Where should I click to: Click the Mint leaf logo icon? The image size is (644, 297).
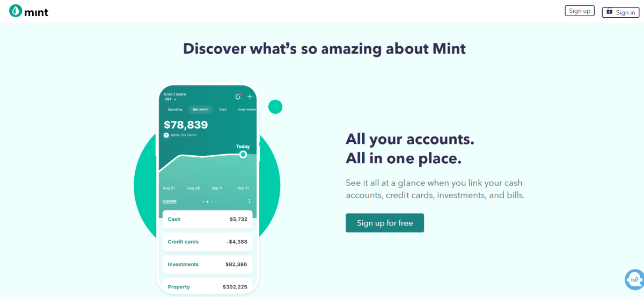[x=16, y=11]
